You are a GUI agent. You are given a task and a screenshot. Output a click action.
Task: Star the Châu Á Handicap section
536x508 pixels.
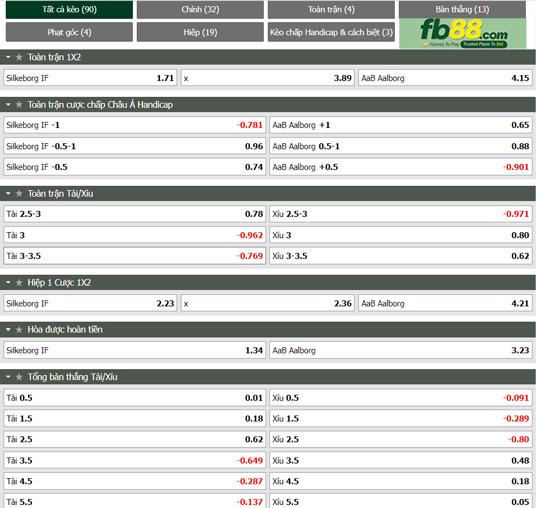[x=19, y=105]
